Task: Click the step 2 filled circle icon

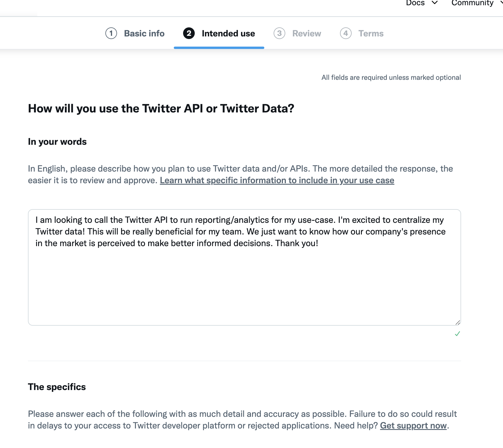Action: click(189, 33)
